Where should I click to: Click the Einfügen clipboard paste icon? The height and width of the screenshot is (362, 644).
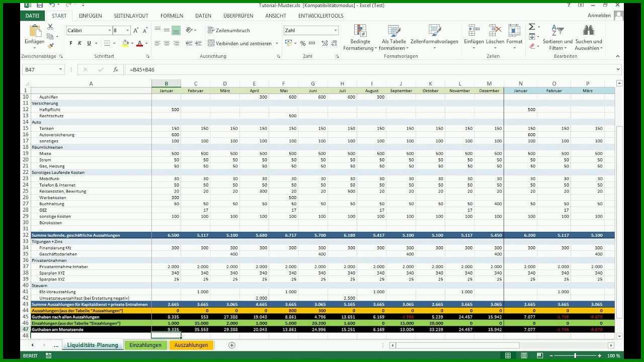[x=35, y=31]
